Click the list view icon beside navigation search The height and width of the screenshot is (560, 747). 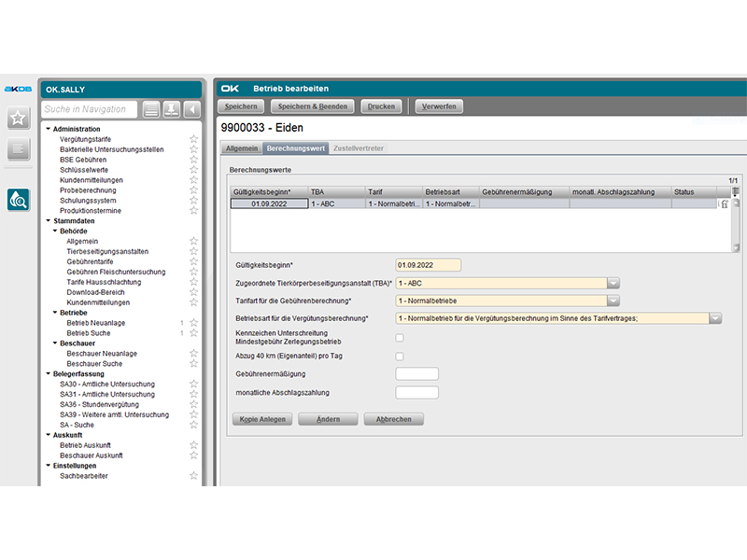pyautogui.click(x=151, y=110)
